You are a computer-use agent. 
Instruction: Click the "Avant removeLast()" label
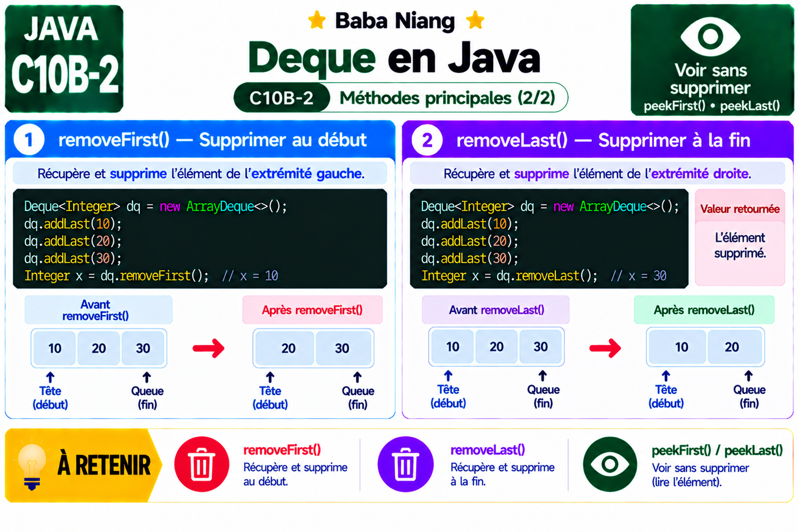click(x=496, y=310)
